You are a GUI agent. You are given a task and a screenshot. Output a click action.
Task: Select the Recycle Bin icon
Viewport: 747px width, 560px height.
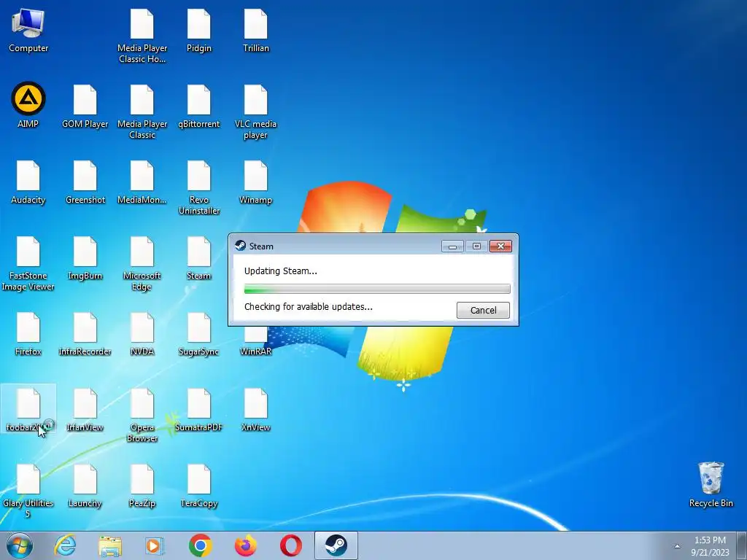coord(711,485)
